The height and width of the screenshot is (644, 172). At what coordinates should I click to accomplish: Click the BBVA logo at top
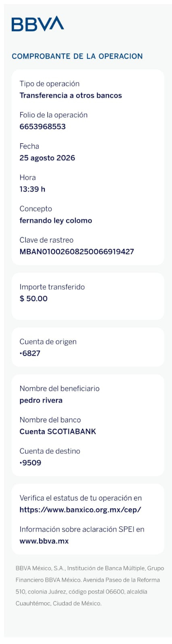[x=37, y=24]
